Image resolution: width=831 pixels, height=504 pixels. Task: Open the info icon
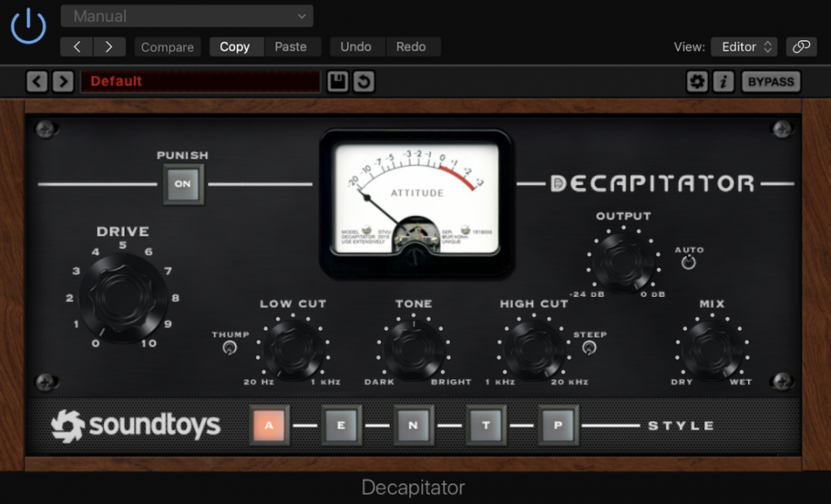tap(723, 82)
